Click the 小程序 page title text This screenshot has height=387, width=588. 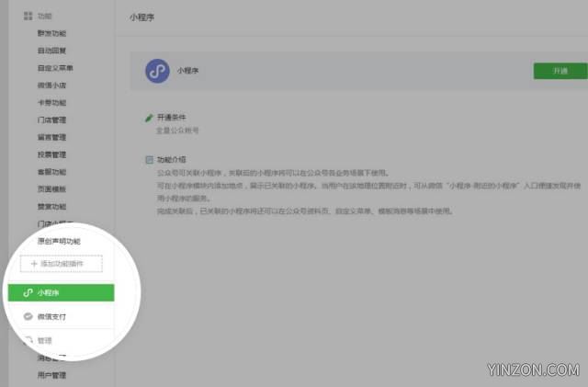tap(141, 17)
